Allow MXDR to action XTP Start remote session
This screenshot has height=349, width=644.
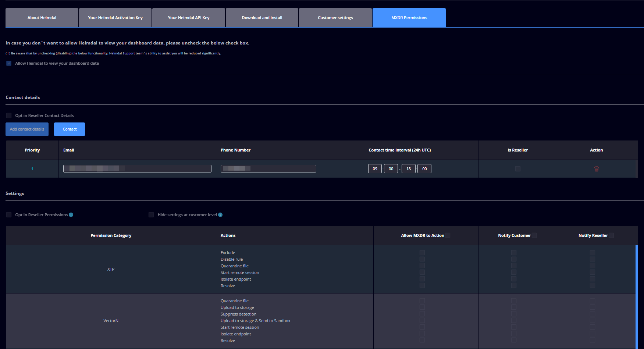(x=422, y=273)
